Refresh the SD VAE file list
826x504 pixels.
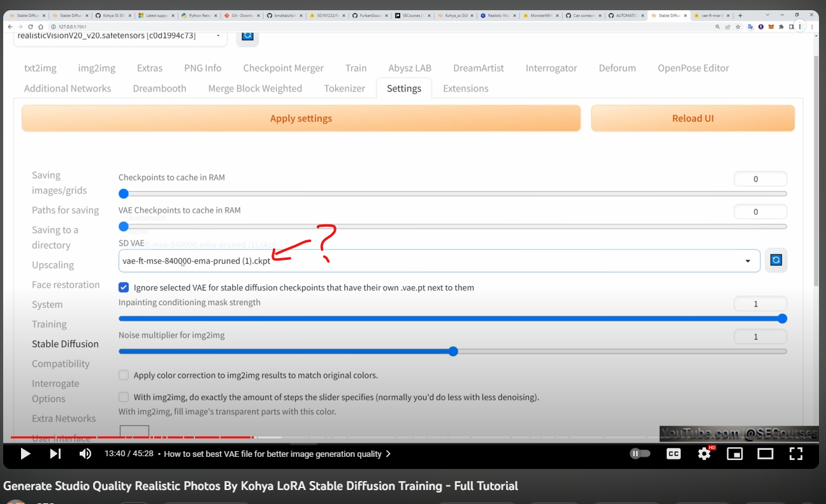[776, 260]
